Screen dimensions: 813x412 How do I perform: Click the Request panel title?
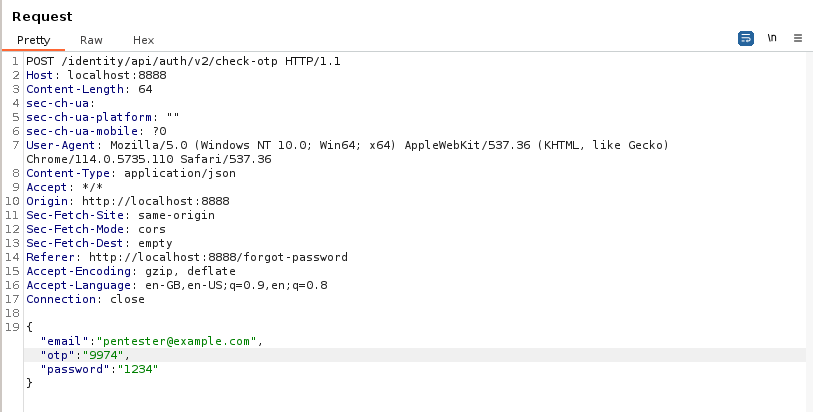42,17
